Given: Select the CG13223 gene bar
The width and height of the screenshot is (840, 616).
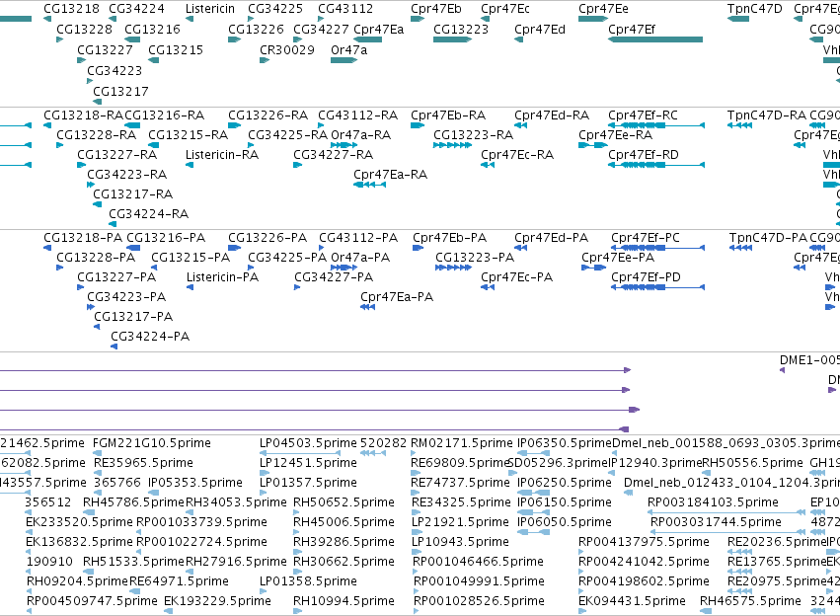Looking at the screenshot, I should (x=452, y=39).
